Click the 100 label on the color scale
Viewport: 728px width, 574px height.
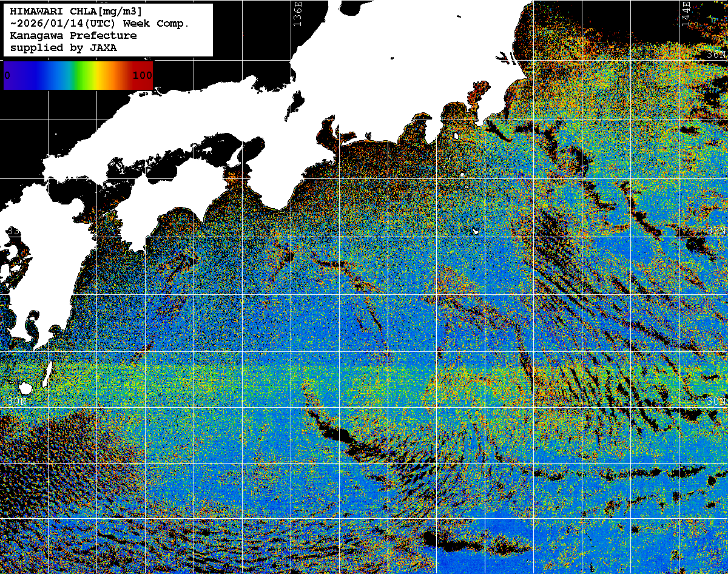[143, 76]
